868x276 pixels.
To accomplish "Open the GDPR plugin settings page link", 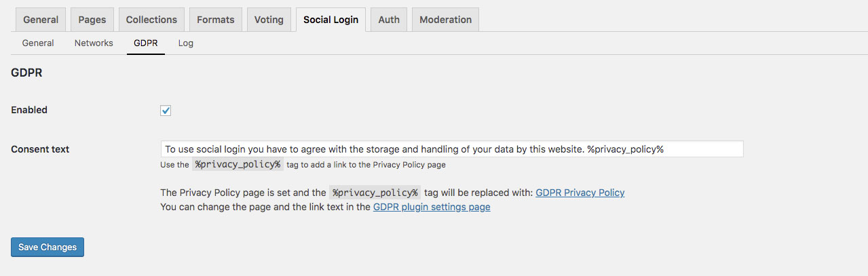I will click(432, 207).
